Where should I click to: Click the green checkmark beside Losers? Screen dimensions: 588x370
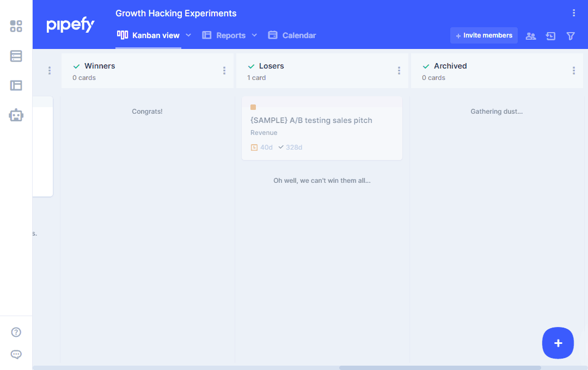[251, 66]
